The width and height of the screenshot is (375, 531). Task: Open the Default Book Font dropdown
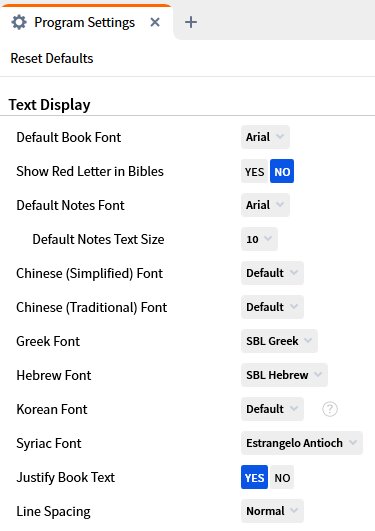(x=265, y=137)
